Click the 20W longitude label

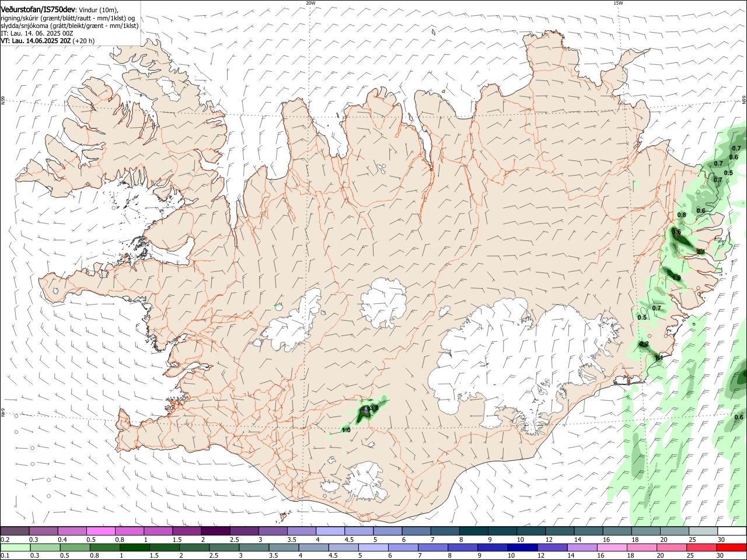(x=311, y=3)
